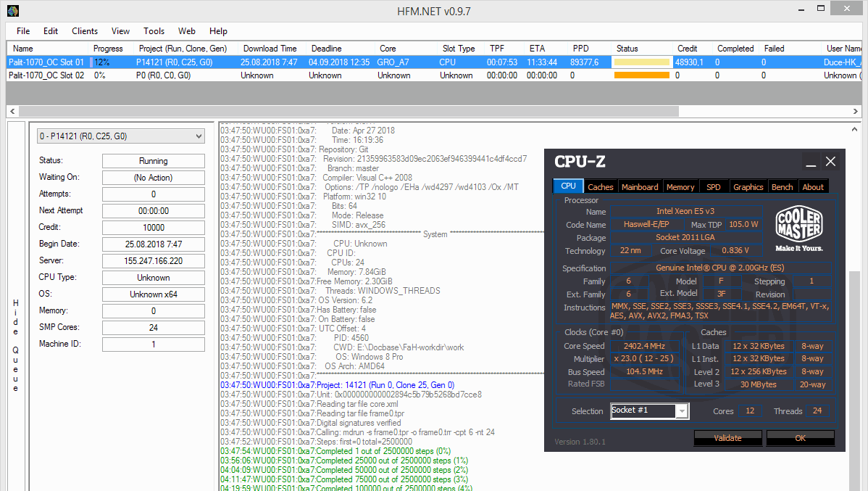The image size is (868, 491).
Task: Click the HFM.NET globe application icon
Action: pyautogui.click(x=13, y=11)
